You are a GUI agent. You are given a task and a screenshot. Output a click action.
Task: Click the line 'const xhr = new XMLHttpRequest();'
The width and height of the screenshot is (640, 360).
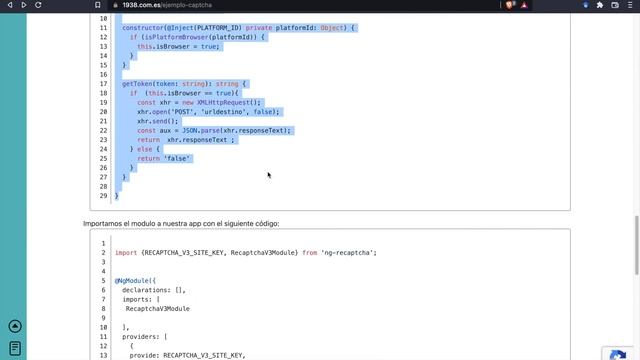tap(199, 102)
